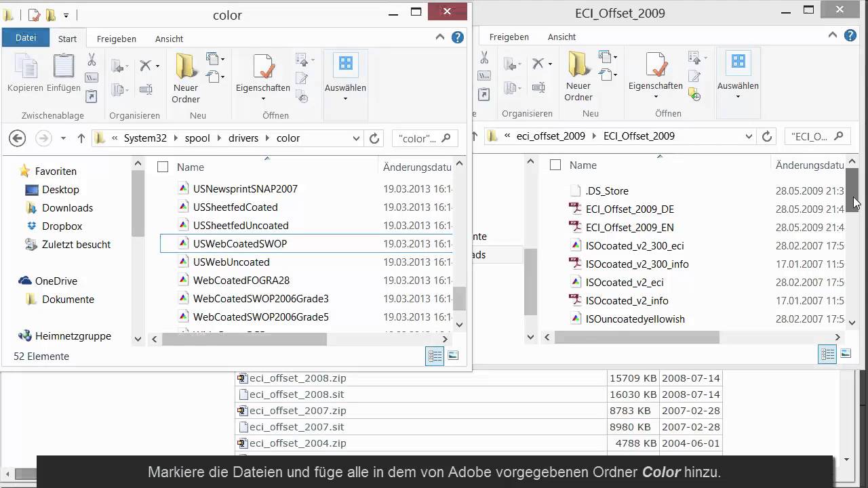Screen dimensions: 868x488
Task: Click spool in the color breadcrumb path
Action: (x=197, y=138)
